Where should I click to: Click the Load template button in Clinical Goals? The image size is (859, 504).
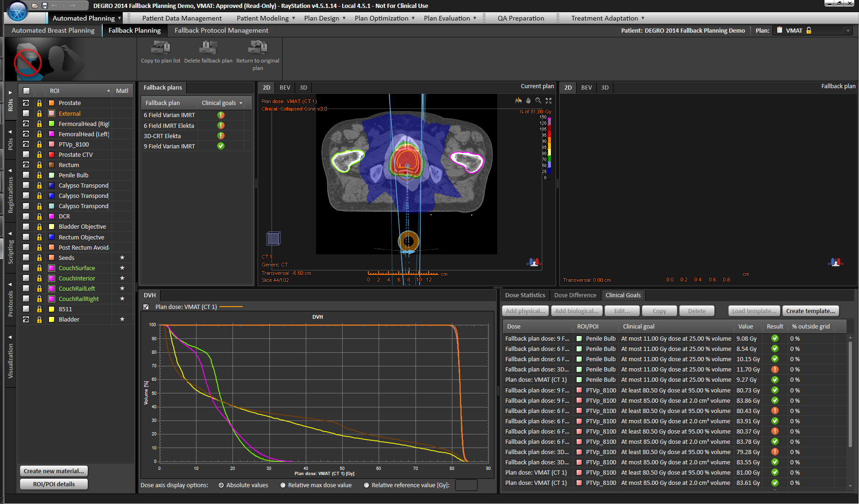[754, 311]
